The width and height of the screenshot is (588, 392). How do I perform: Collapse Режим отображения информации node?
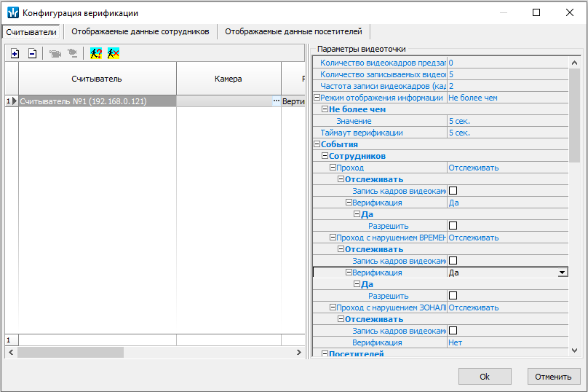317,98
